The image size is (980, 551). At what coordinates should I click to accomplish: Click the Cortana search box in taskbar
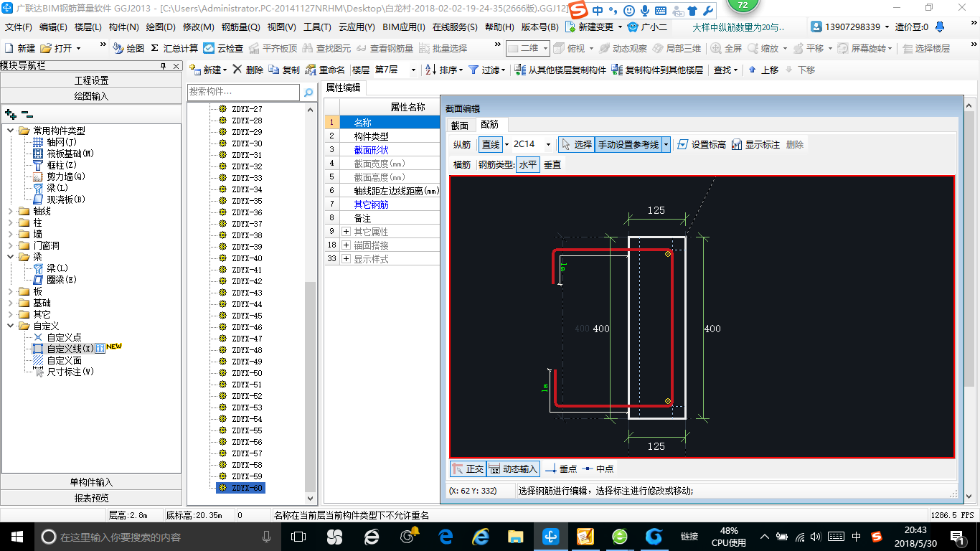156,536
